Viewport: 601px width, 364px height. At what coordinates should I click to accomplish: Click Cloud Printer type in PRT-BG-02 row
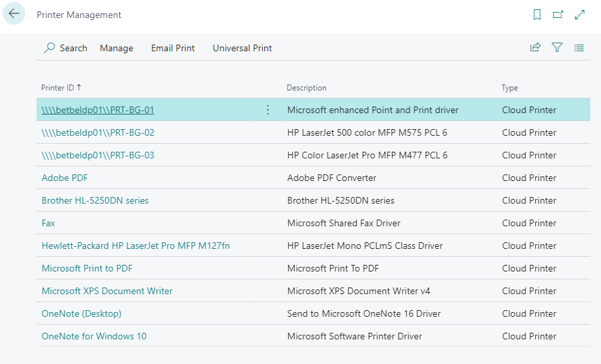529,132
